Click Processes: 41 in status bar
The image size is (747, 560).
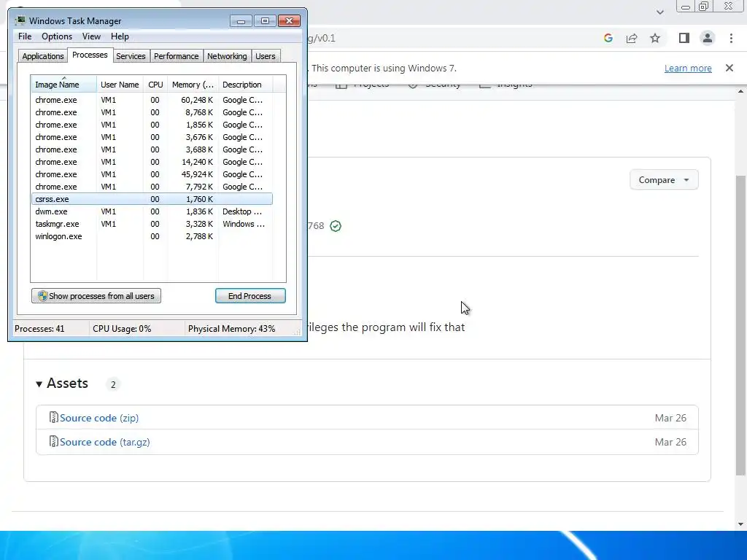coord(39,329)
